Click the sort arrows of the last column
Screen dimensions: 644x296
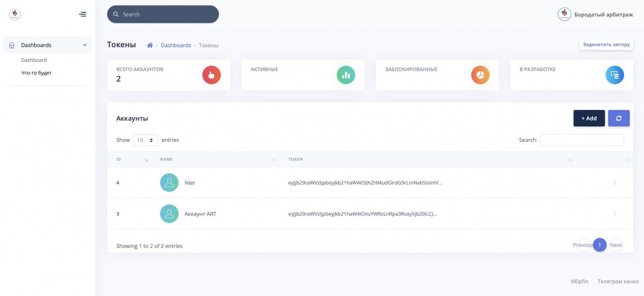pos(628,160)
